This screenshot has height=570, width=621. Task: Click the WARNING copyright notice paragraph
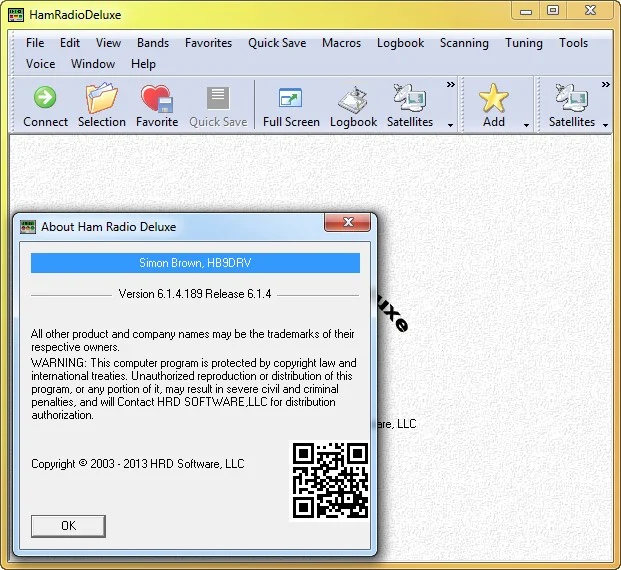click(x=194, y=389)
